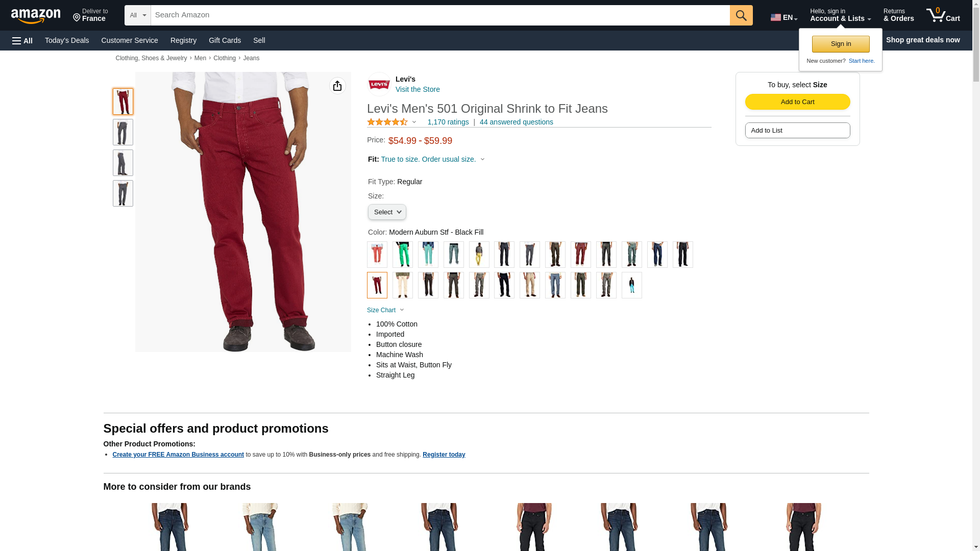Select the second gray jeans thumbnail image
Screen dimensions: 980x551
[x=123, y=163]
